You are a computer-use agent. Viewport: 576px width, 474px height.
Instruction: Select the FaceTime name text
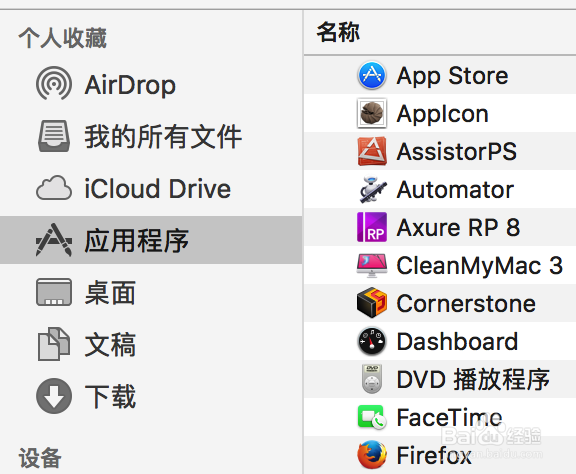tap(449, 417)
